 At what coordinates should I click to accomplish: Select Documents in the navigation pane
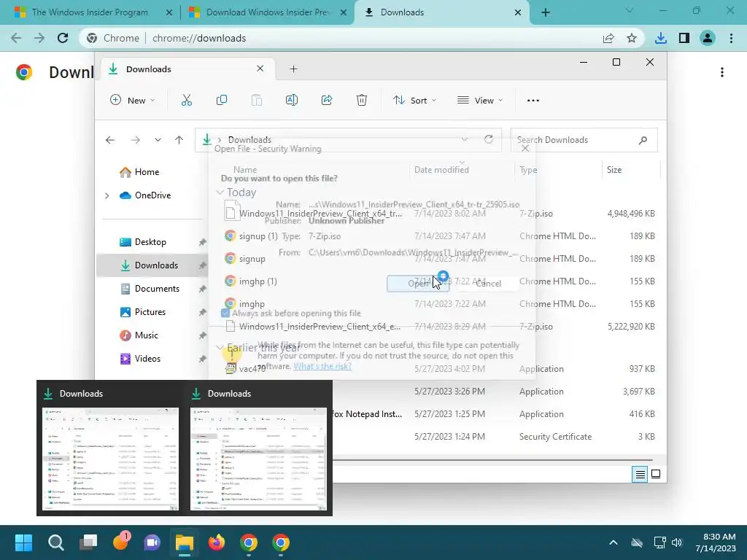[158, 289]
